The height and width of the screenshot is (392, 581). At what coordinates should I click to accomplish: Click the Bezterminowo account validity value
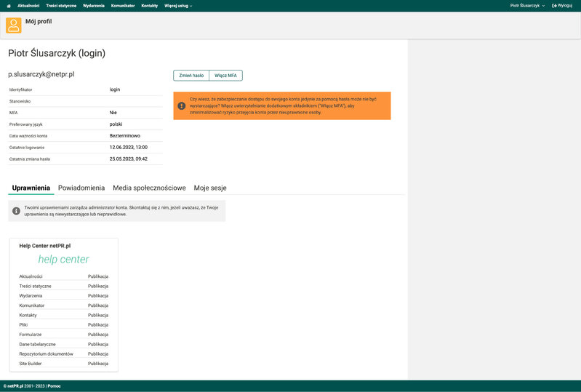click(x=125, y=135)
